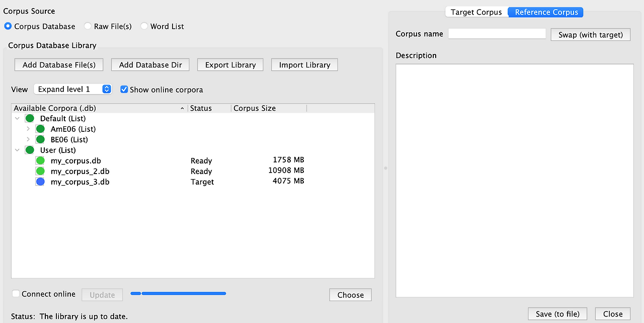
Task: Click the green status dot for BE06 (List)
Action: click(40, 139)
